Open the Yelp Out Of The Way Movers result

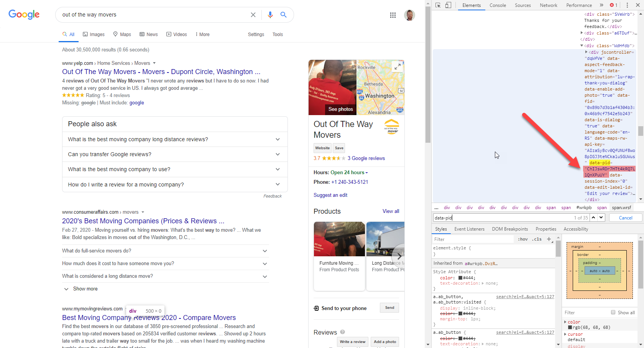161,72
